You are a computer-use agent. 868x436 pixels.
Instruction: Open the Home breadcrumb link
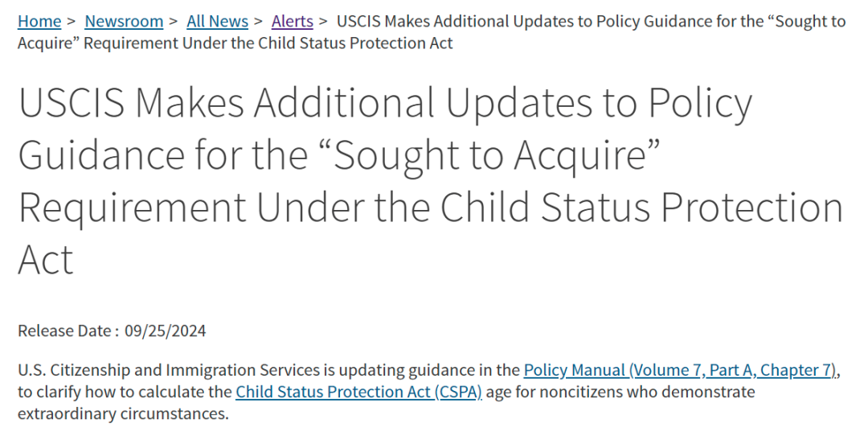39,21
